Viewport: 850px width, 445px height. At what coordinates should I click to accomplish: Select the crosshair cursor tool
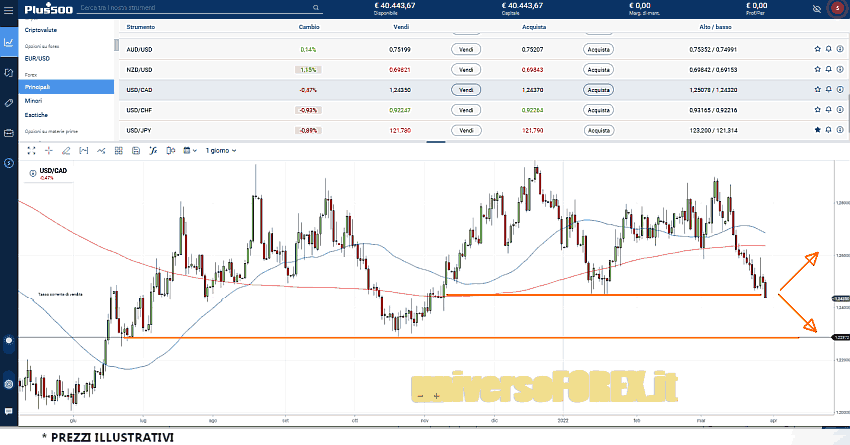[x=49, y=150]
